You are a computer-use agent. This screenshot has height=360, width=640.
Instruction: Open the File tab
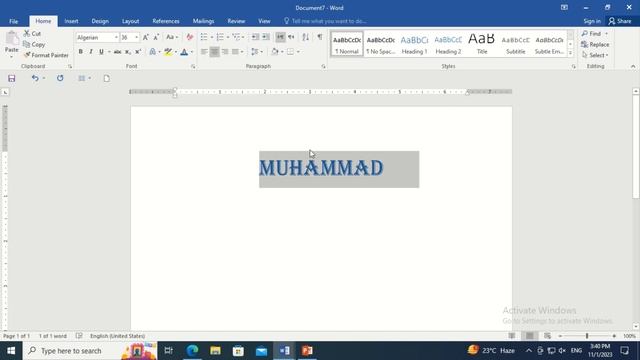click(x=13, y=21)
